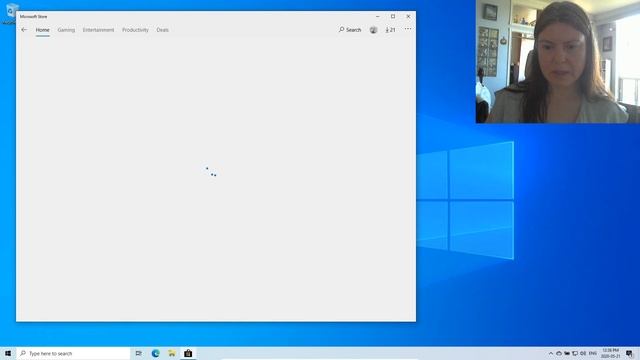The image size is (640, 360).
Task: View the 21 pending downloads and updates
Action: tap(390, 30)
